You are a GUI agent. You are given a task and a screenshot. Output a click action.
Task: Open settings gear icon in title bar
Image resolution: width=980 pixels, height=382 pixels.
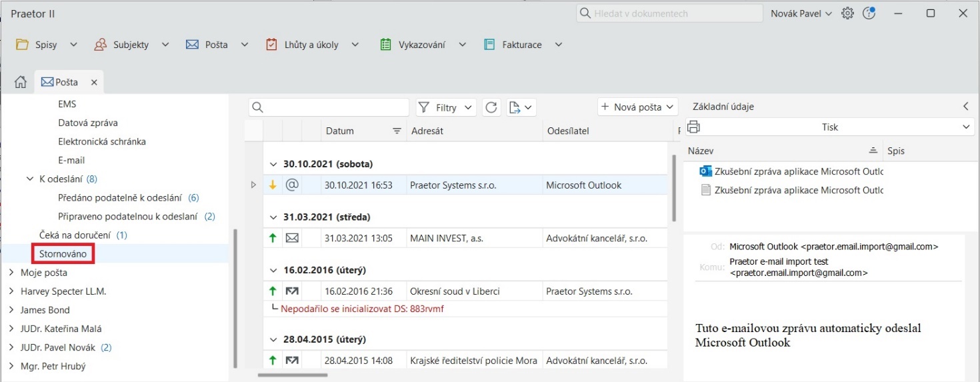click(847, 13)
